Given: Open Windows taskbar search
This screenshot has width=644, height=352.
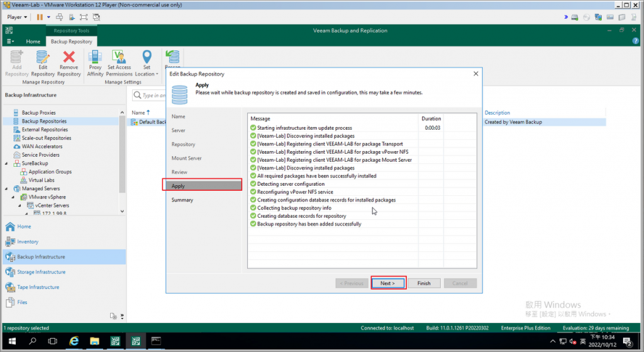Looking at the screenshot, I should (33, 341).
